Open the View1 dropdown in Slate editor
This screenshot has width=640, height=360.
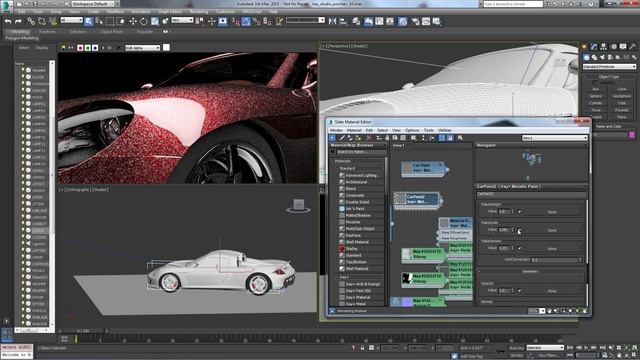(555, 138)
